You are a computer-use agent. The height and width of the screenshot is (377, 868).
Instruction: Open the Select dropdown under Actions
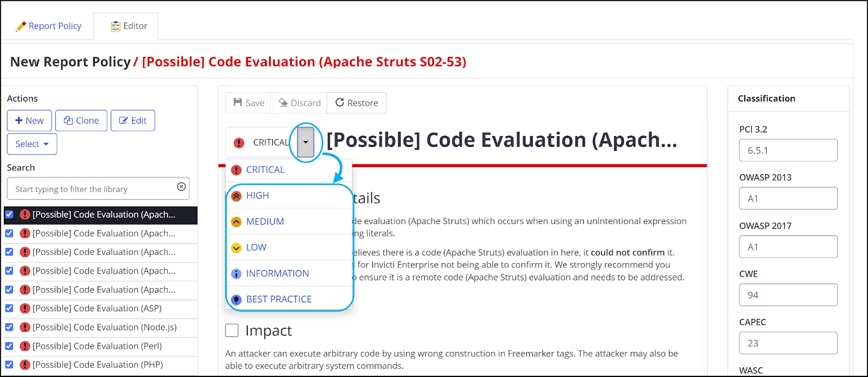pyautogui.click(x=31, y=144)
